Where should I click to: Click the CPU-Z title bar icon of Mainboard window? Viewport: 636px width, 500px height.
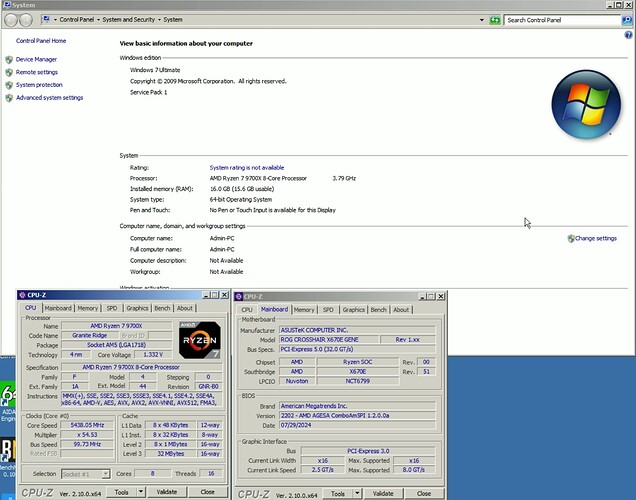pyautogui.click(x=239, y=296)
